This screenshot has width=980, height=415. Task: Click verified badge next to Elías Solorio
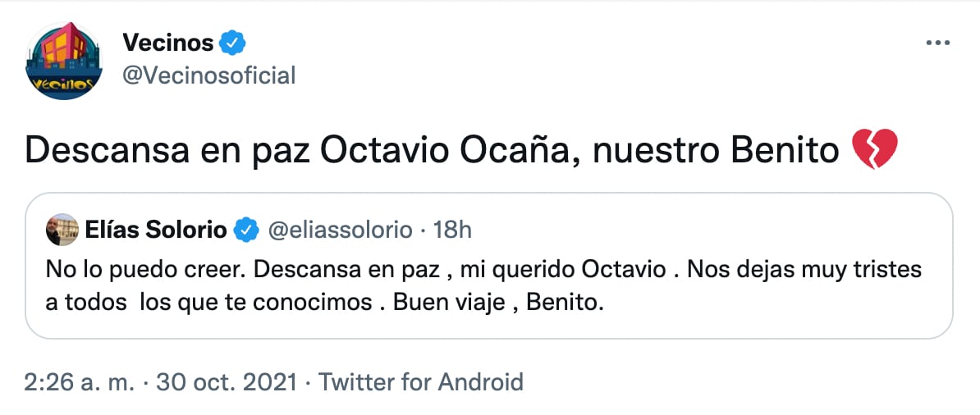pos(246,230)
